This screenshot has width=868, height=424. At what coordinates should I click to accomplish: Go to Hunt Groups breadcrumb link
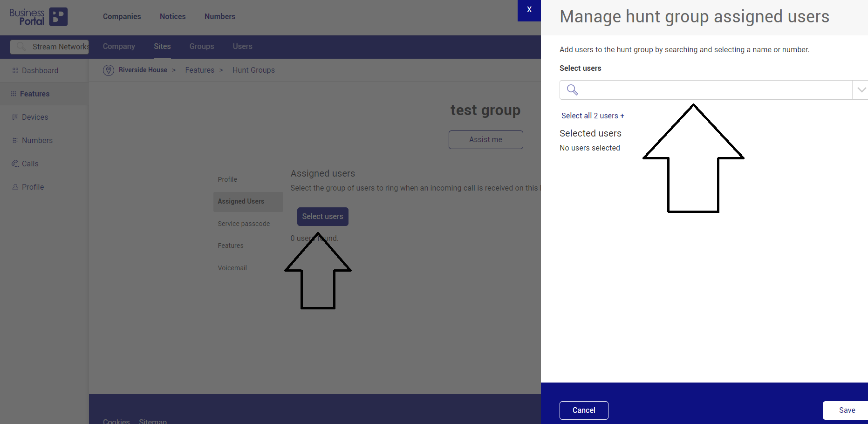pyautogui.click(x=254, y=70)
